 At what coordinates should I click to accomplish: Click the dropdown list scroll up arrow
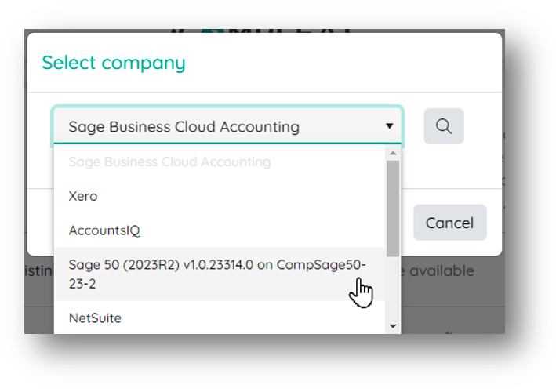(x=393, y=153)
